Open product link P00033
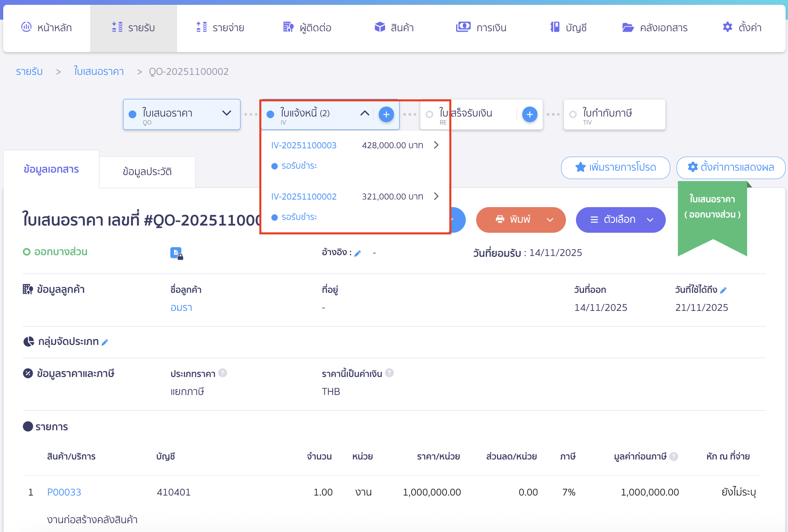This screenshot has width=788, height=532. tap(64, 492)
